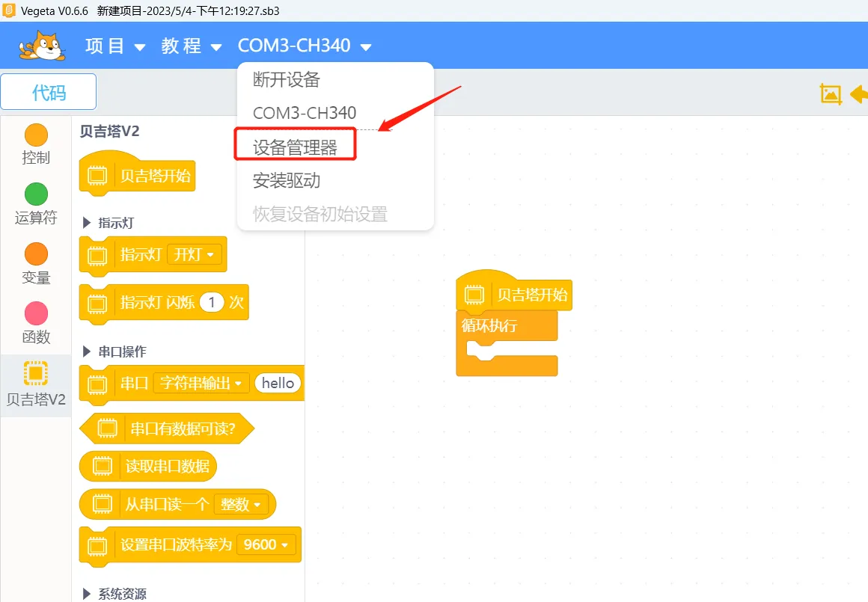This screenshot has height=602, width=868.
Task: Collapse the 串口操作 section
Action: [86, 351]
